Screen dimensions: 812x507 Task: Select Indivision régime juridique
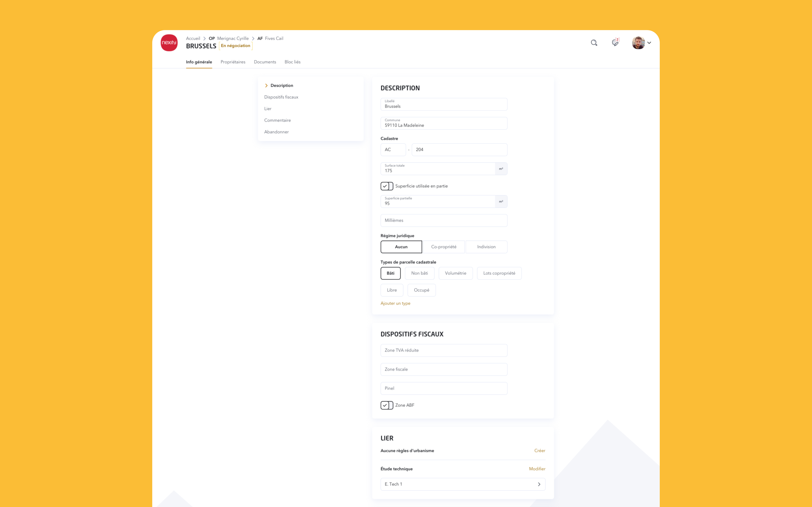[486, 247]
